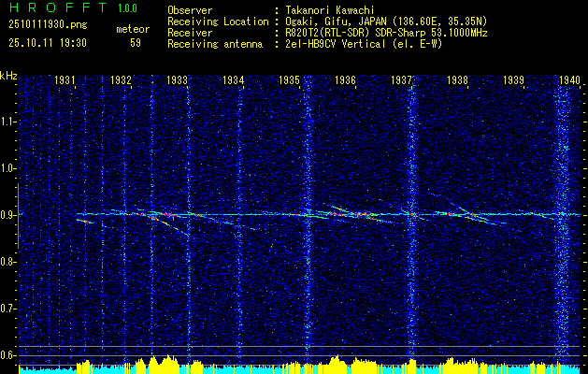Screen dimensions: 588x374
Task: Click the 1938 time marker label
Action: (x=457, y=79)
